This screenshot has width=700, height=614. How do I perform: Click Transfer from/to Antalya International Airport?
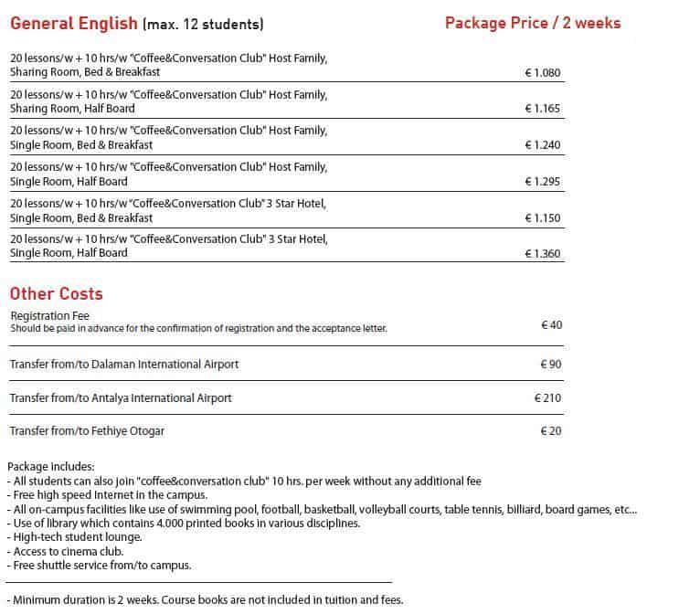click(121, 398)
